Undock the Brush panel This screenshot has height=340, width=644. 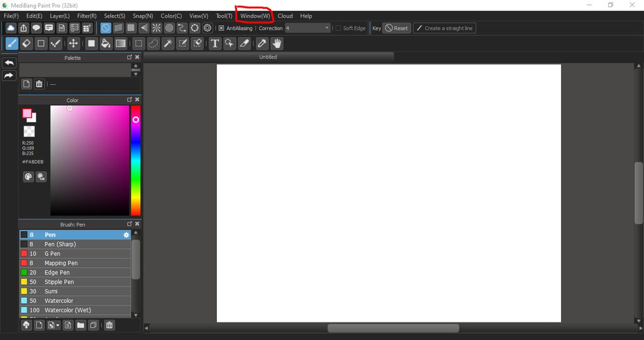pos(130,224)
